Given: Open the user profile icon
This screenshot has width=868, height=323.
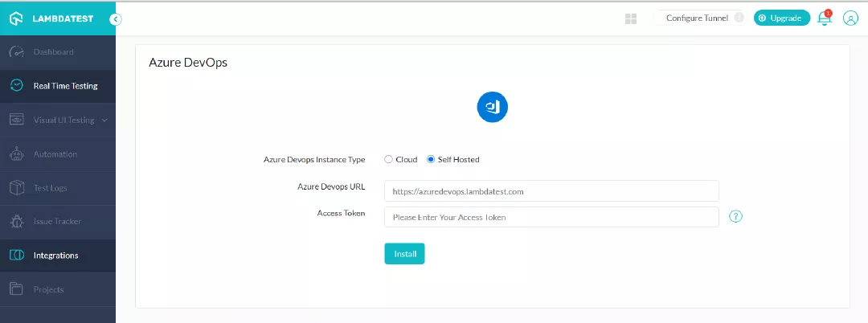Looking at the screenshot, I should (850, 18).
